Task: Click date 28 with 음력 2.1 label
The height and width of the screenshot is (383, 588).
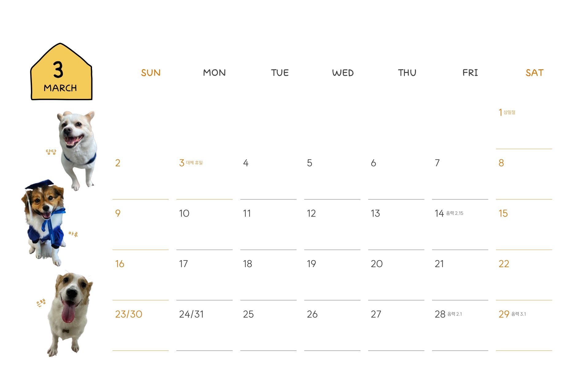Action: click(x=448, y=314)
